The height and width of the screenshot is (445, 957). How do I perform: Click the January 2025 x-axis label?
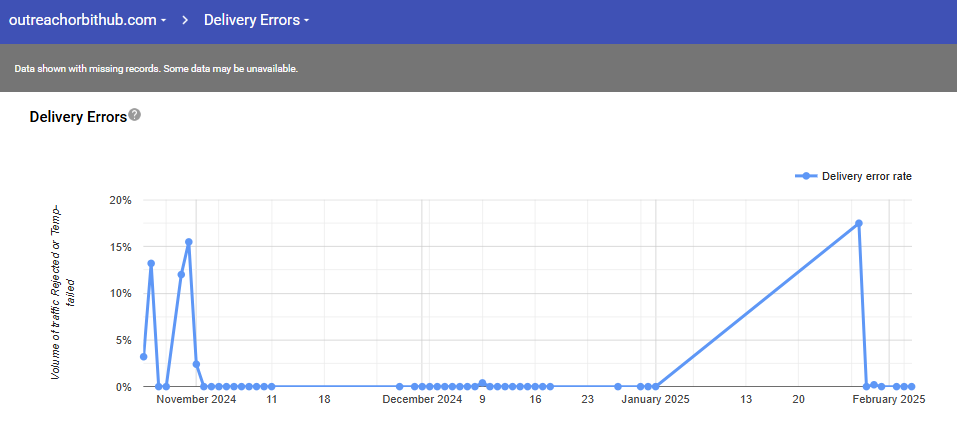(x=656, y=400)
